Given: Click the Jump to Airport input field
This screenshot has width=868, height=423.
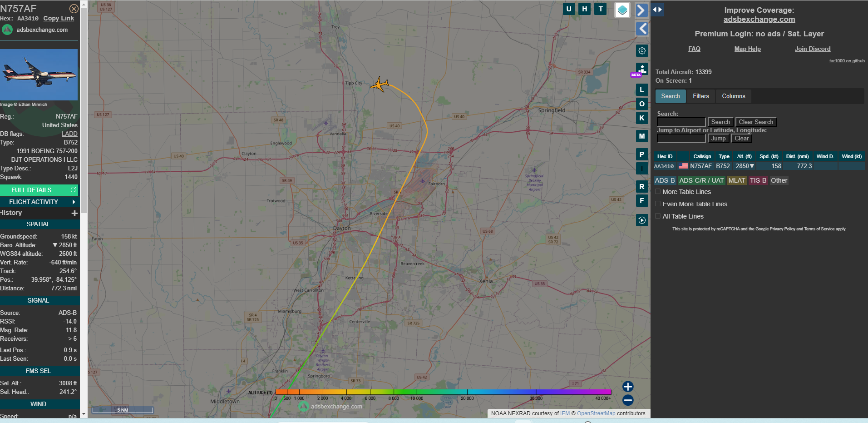Looking at the screenshot, I should 681,139.
